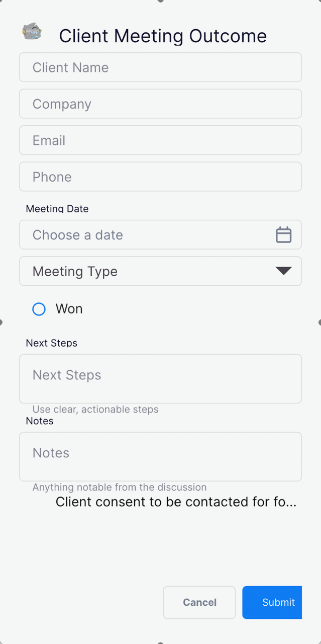The height and width of the screenshot is (644, 321).
Task: Select the Email input field
Action: (160, 140)
